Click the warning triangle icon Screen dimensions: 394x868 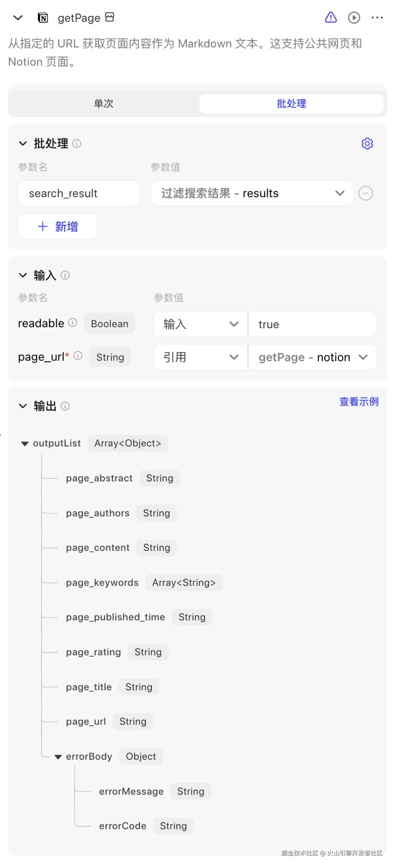(x=330, y=17)
